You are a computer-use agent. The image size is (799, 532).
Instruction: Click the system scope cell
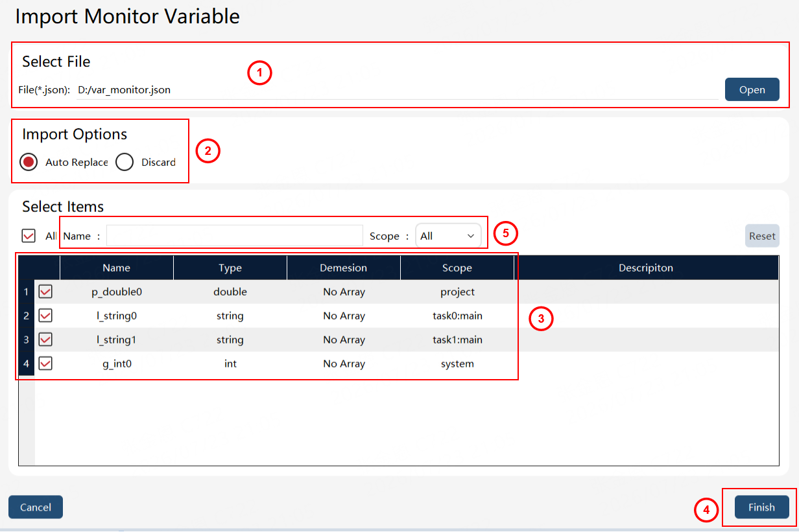[457, 364]
